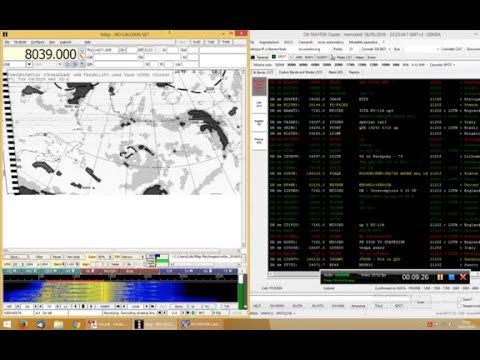The width and height of the screenshot is (480, 360).
Task: Open Custom Bands and Modes tab
Action: [300, 72]
